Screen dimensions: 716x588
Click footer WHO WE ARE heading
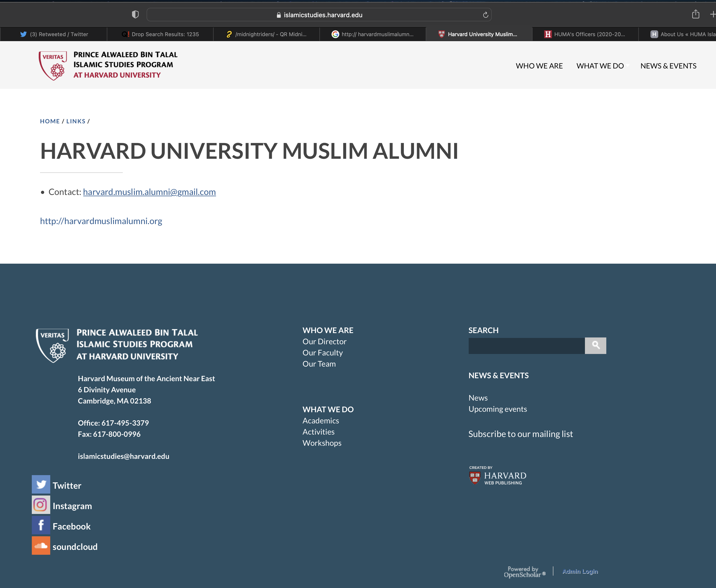click(328, 330)
